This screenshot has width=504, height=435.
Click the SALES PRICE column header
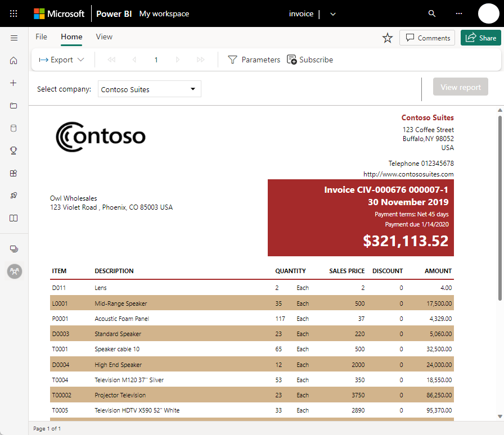347,271
